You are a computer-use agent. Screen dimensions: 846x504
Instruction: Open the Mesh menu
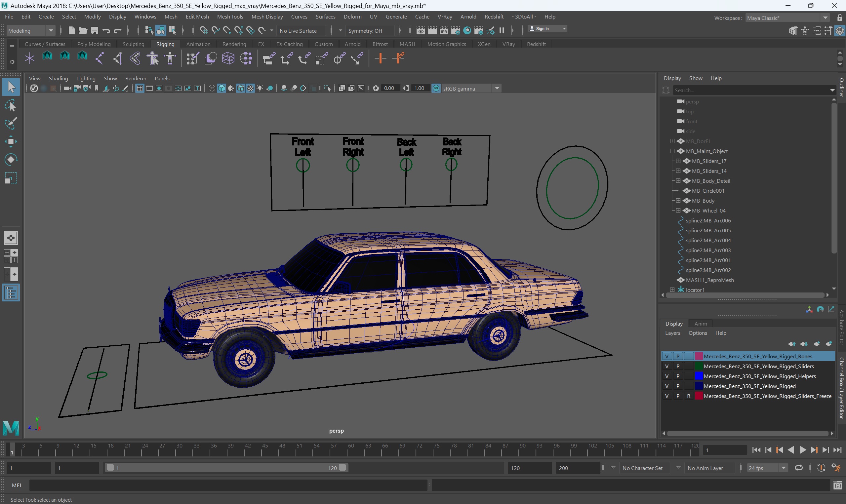[170, 17]
